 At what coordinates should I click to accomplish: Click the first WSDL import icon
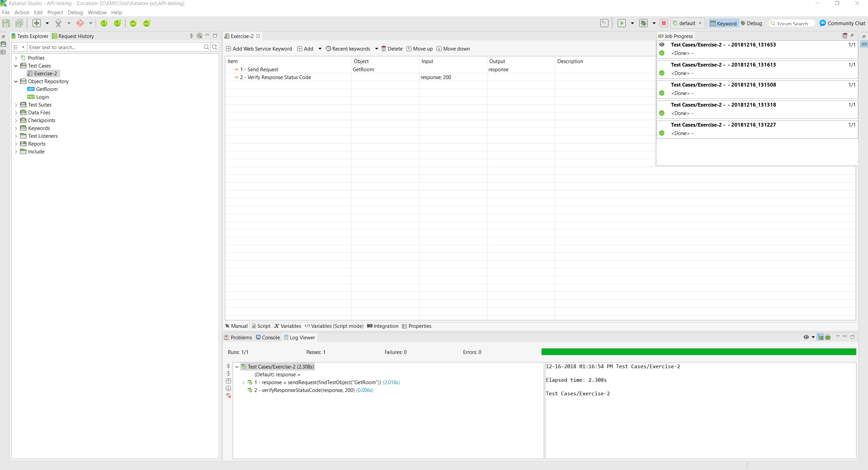click(133, 23)
